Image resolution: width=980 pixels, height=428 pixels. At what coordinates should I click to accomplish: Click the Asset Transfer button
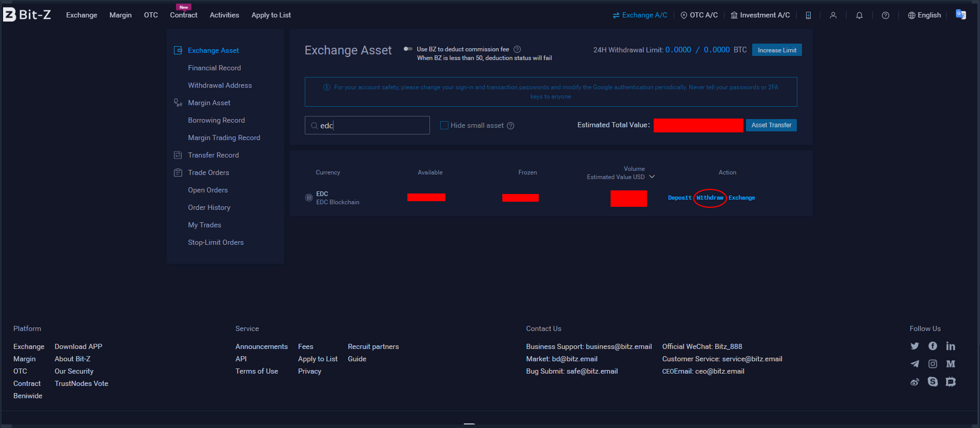pyautogui.click(x=771, y=125)
